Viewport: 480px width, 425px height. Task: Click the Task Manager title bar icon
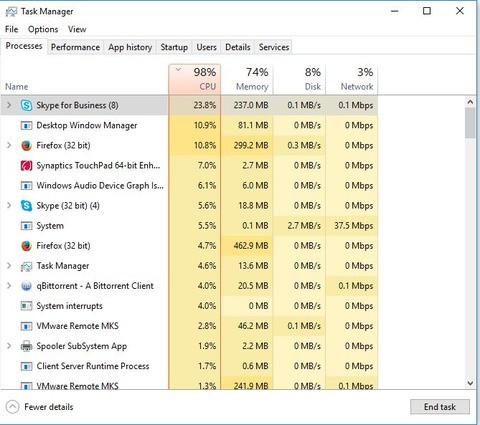[11, 12]
